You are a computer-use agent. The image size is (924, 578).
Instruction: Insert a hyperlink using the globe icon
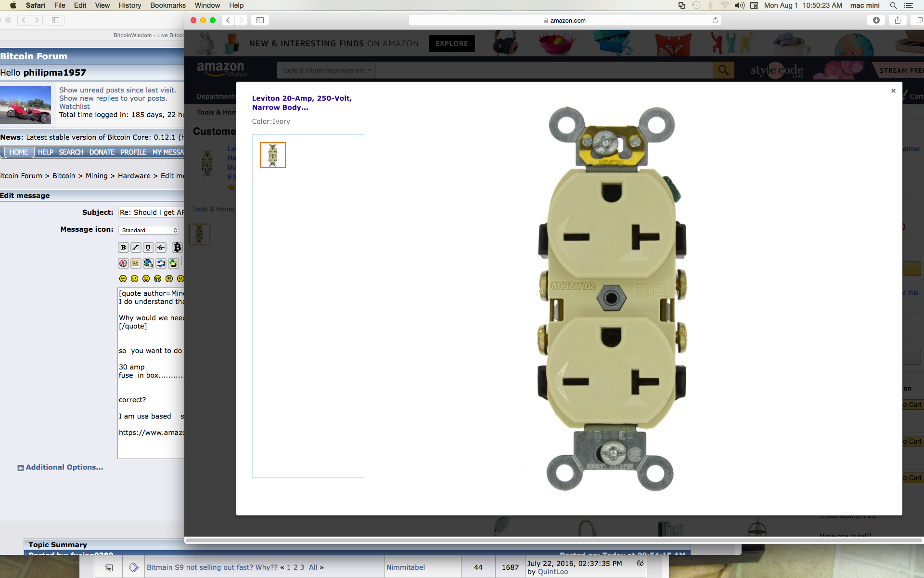pos(148,263)
